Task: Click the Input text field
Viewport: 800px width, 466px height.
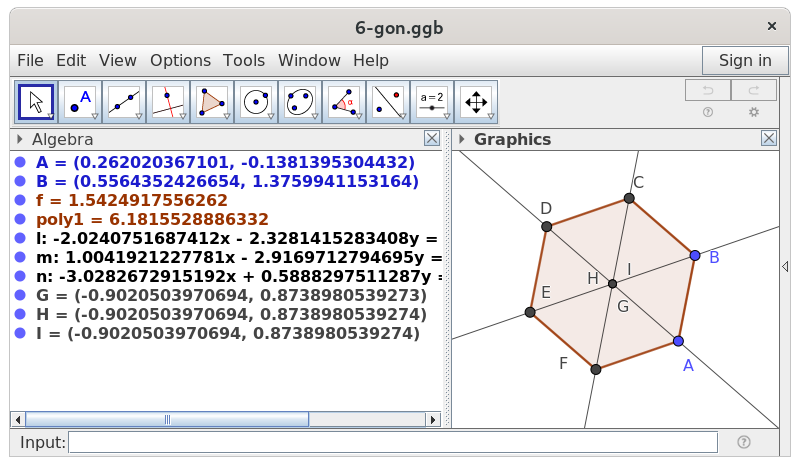Action: pyautogui.click(x=392, y=442)
